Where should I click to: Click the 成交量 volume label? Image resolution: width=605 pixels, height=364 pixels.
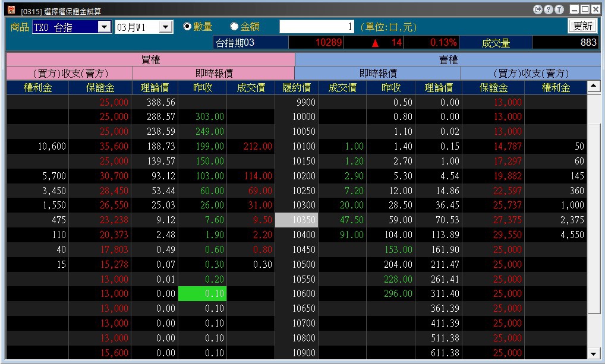click(x=496, y=43)
